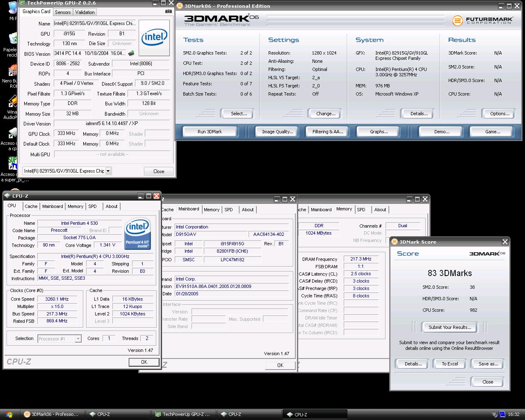The width and height of the screenshot is (525, 420).
Task: Click the Close button in GPU-Z
Action: pyautogui.click(x=159, y=171)
